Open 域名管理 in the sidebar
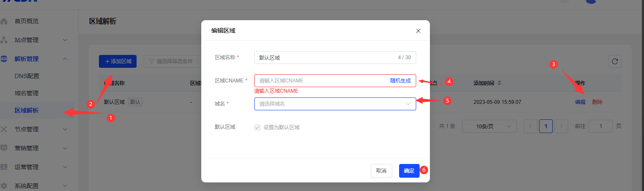The image size is (644, 191). (x=27, y=93)
